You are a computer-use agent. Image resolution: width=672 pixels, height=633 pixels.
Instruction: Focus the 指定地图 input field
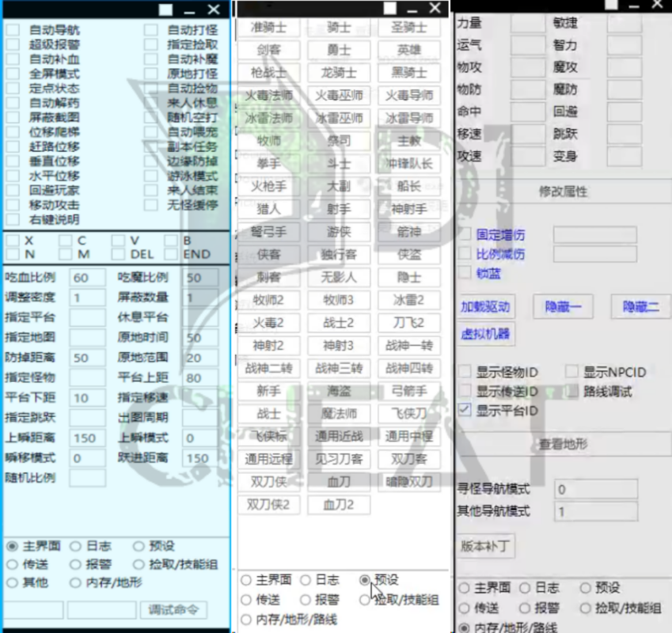87,338
